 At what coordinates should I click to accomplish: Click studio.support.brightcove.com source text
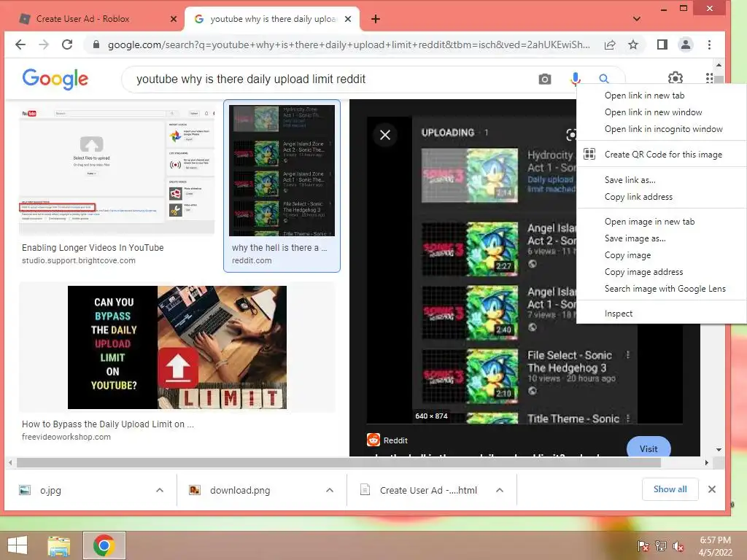(x=79, y=260)
